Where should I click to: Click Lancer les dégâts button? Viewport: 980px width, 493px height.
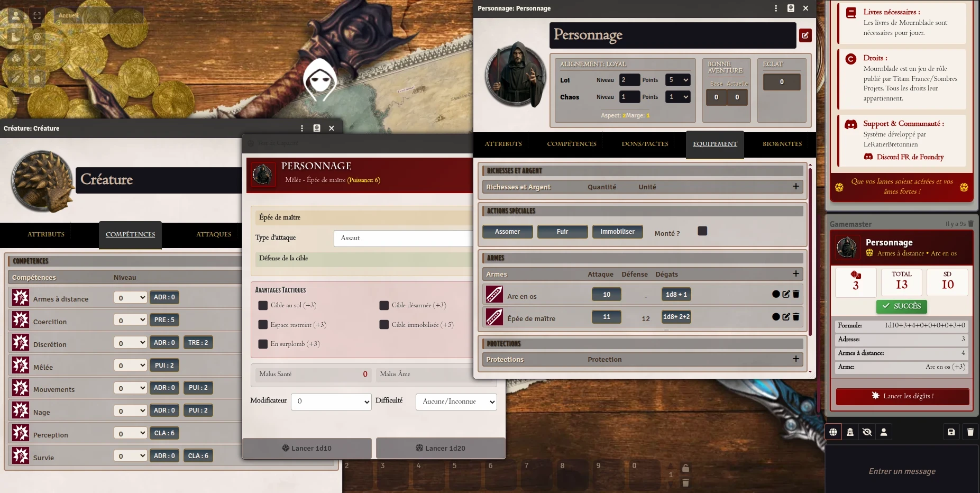coord(902,396)
